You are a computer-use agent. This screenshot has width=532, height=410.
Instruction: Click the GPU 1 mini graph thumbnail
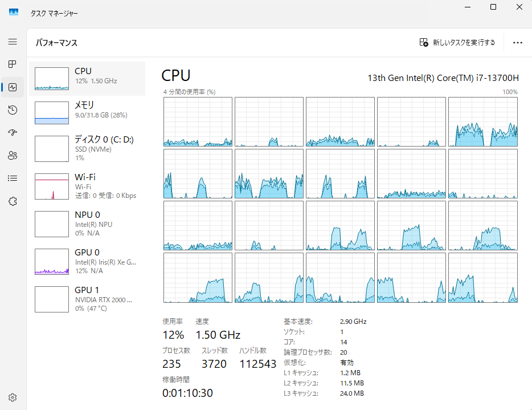click(52, 299)
